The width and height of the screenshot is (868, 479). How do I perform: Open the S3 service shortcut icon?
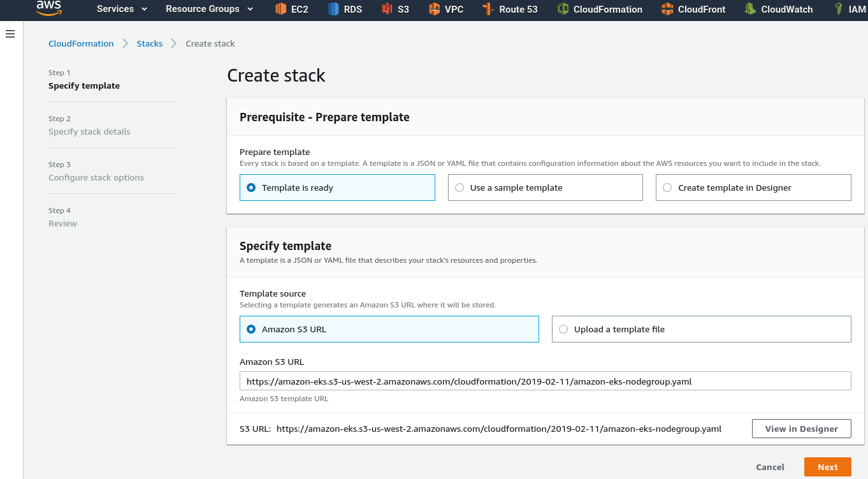[387, 9]
